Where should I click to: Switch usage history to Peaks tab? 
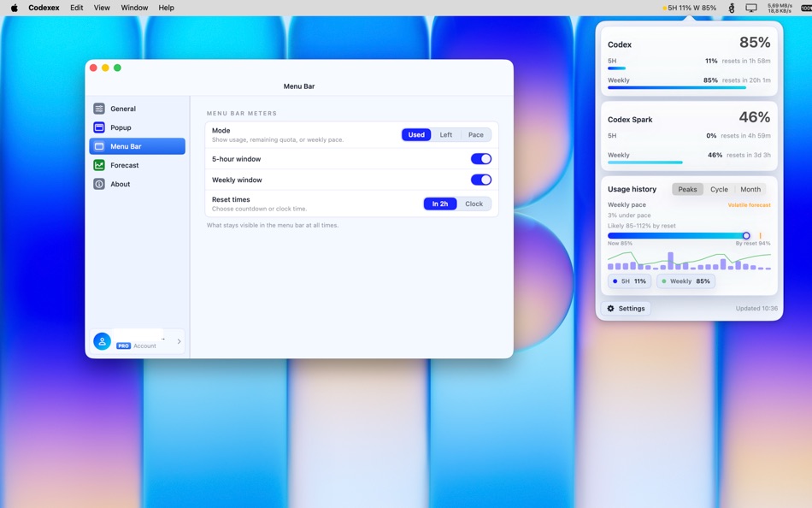[x=687, y=189]
